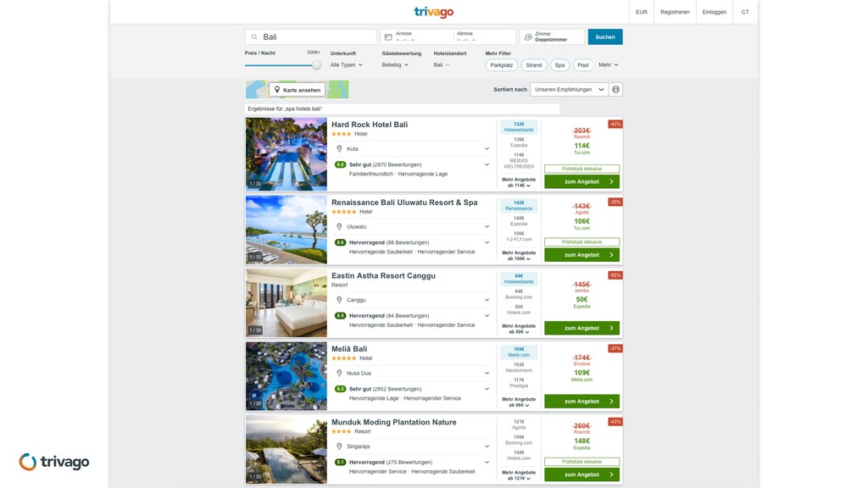Image resolution: width=868 pixels, height=488 pixels.
Task: Click the Abreise date field
Action: pos(484,37)
